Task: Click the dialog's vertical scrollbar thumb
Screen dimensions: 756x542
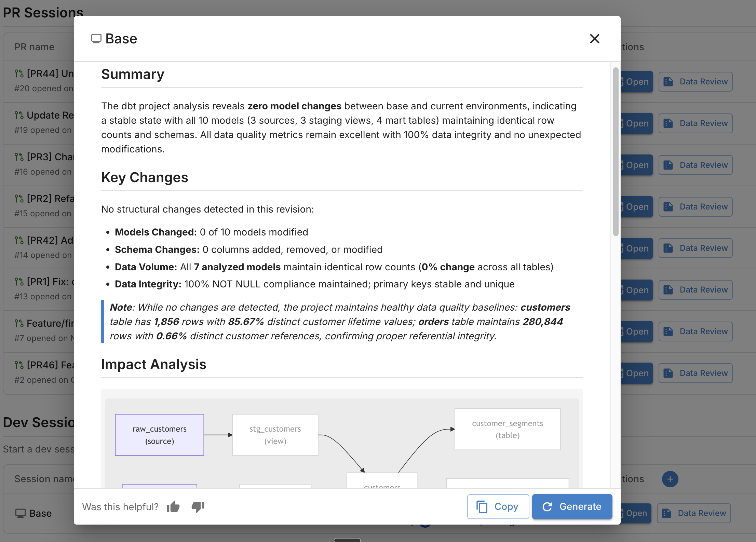Action: pyautogui.click(x=616, y=152)
